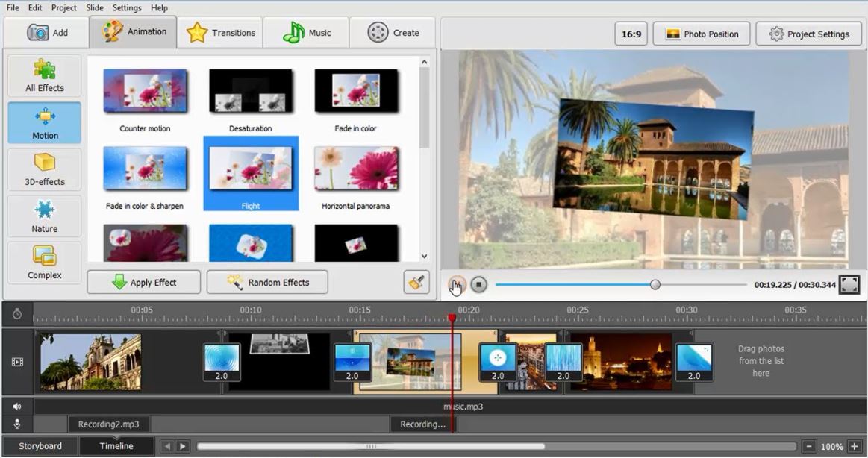Select the Nature effects category

43,216
